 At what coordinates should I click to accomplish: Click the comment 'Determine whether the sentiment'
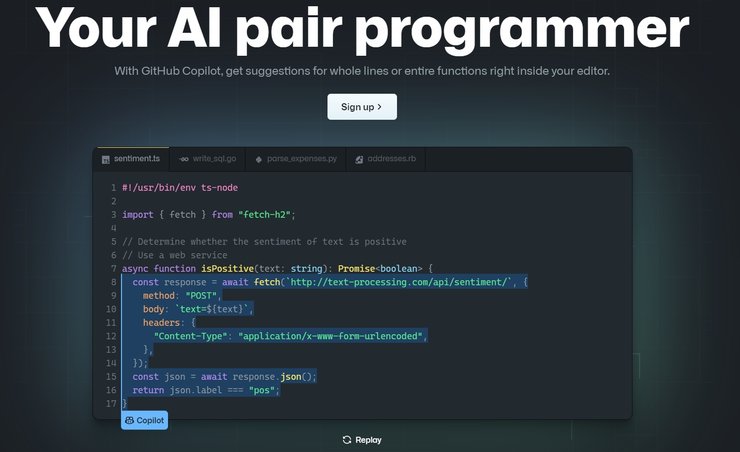point(264,242)
